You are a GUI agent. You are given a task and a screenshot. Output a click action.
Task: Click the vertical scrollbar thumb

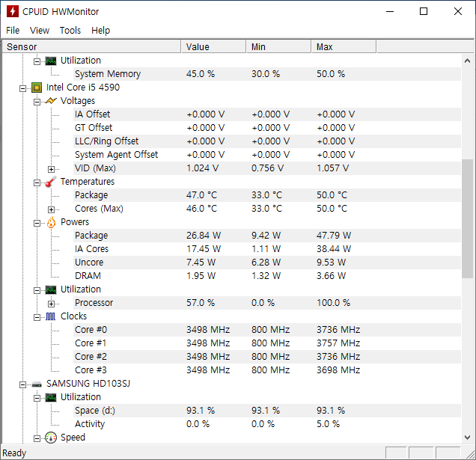pos(467,218)
